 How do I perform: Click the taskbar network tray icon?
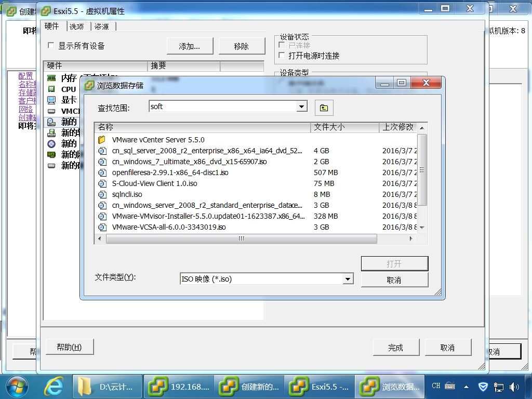[x=498, y=387]
